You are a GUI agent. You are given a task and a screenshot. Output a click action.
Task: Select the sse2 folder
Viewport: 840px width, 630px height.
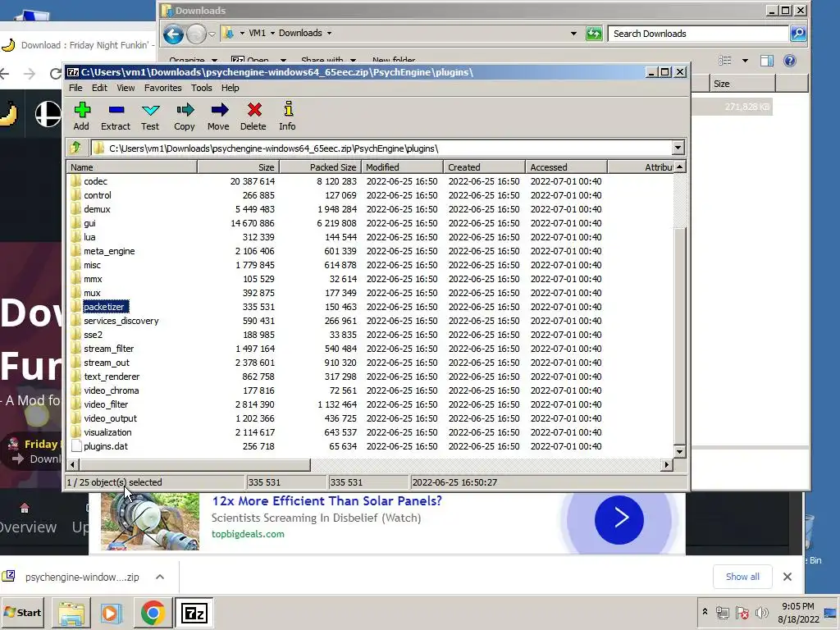(93, 335)
